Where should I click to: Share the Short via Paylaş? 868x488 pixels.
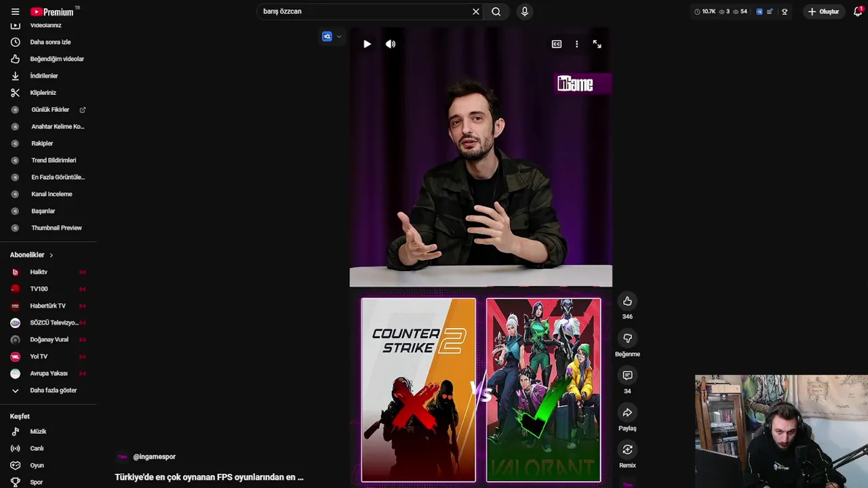(627, 413)
